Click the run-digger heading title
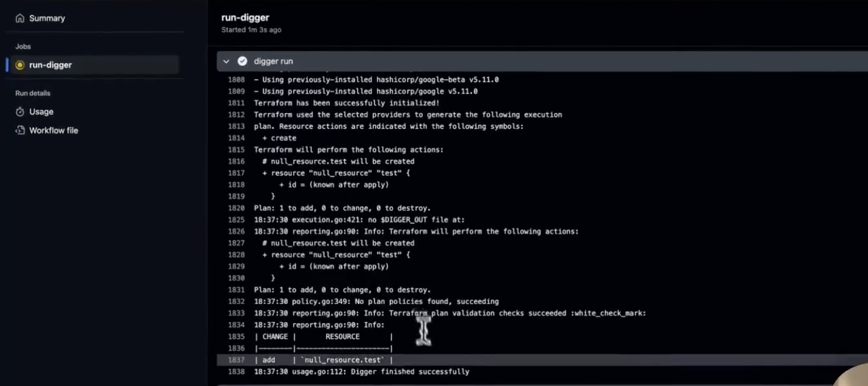The height and width of the screenshot is (386, 868). pos(245,17)
